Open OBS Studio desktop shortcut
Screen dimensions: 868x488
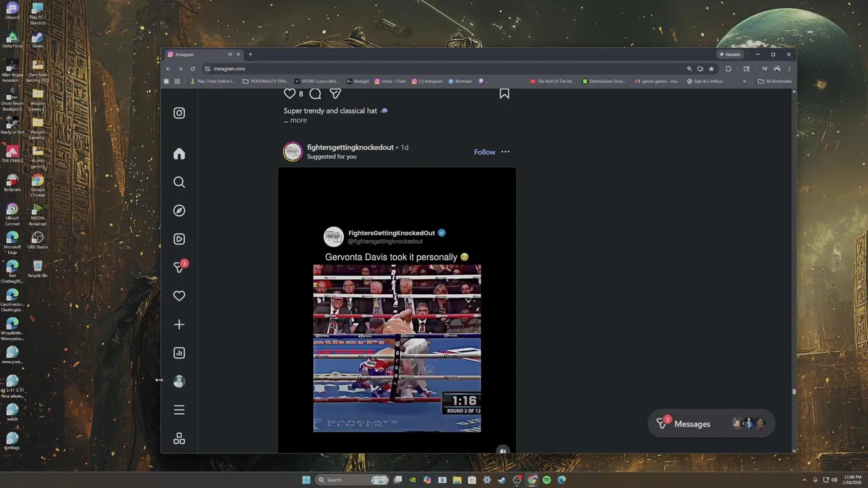(37, 241)
